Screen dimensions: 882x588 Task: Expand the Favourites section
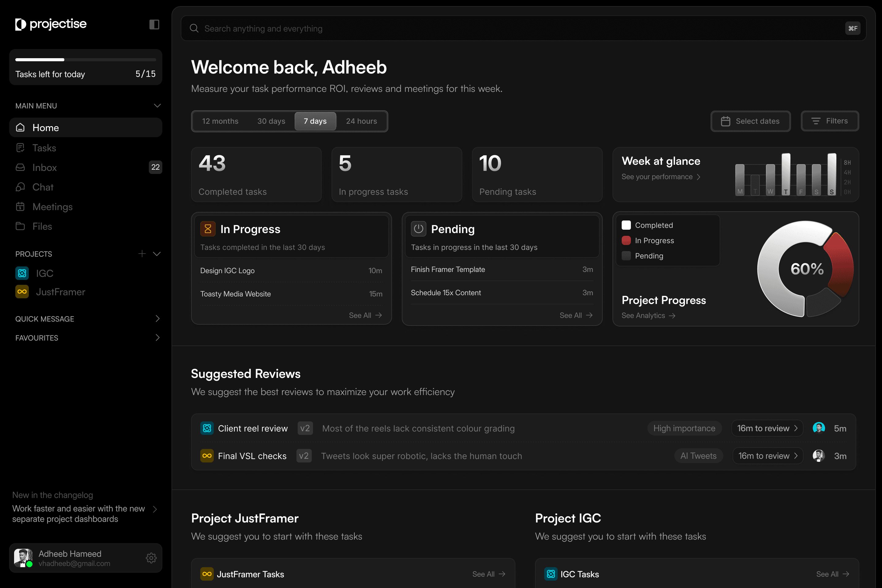click(x=157, y=337)
